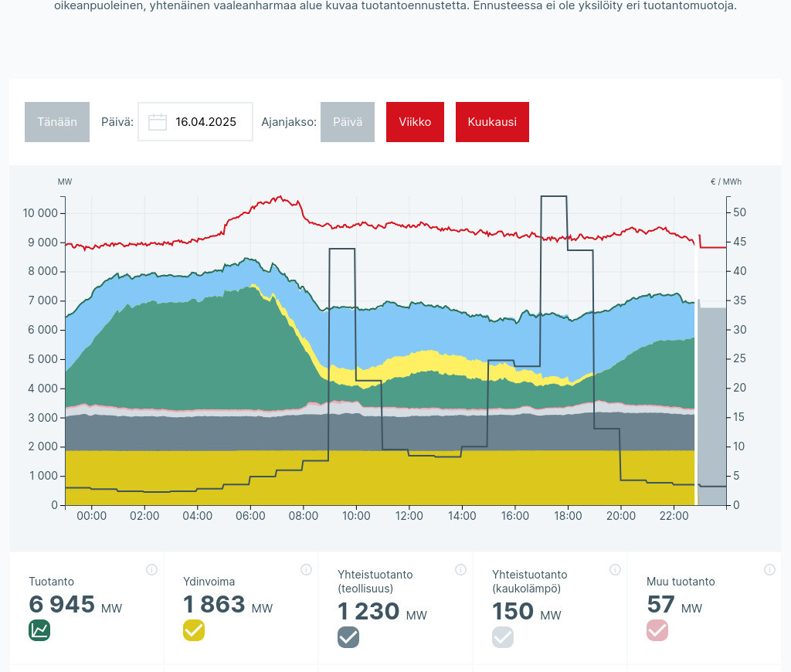Open info icon on Muu tuotanto card

click(769, 570)
